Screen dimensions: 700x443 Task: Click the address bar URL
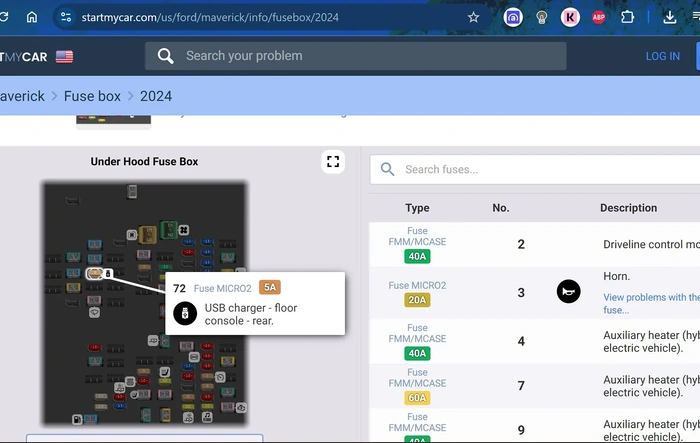pyautogui.click(x=210, y=17)
